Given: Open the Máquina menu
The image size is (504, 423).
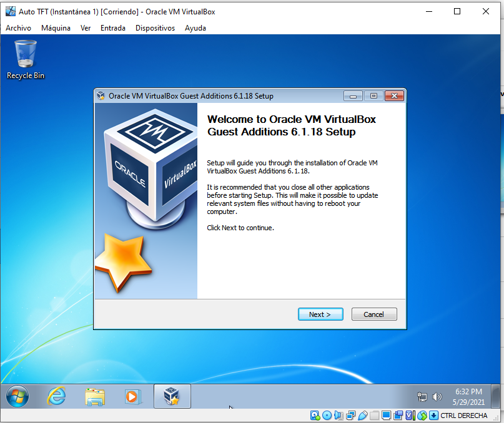Looking at the screenshot, I should click(56, 28).
